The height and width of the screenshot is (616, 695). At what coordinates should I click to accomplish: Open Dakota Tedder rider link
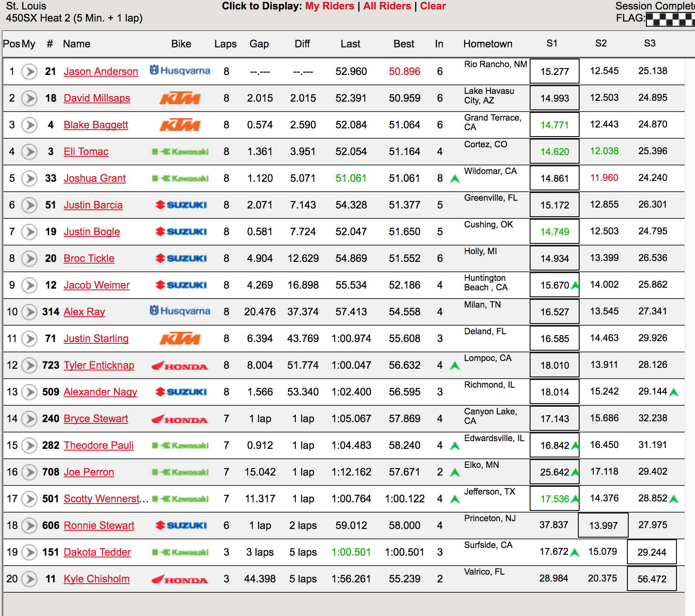pyautogui.click(x=97, y=552)
